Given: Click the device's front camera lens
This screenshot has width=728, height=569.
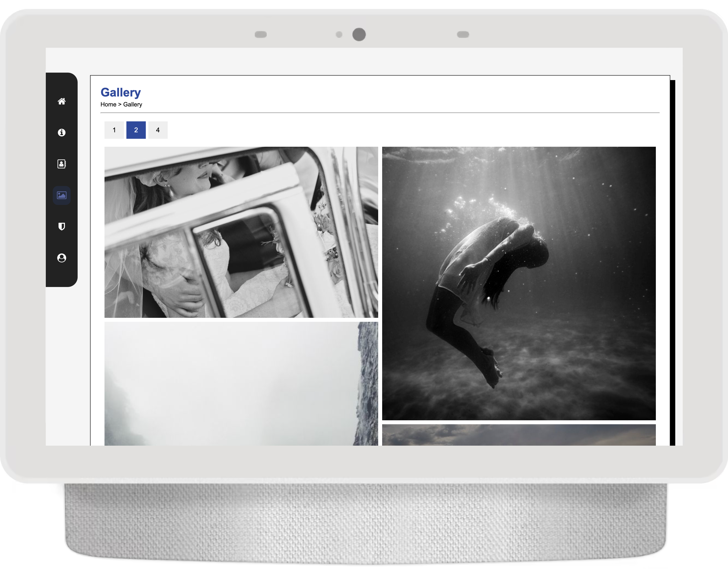Looking at the screenshot, I should [359, 35].
